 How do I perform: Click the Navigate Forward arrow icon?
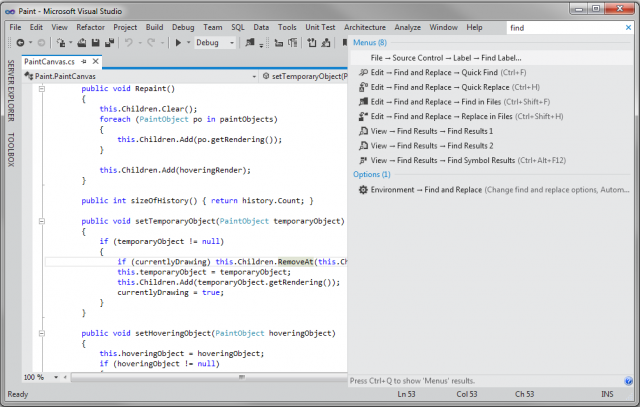[41, 42]
